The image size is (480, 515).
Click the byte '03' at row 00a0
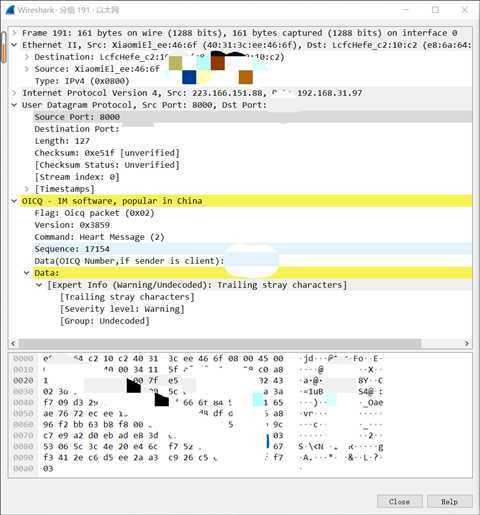tap(48, 468)
